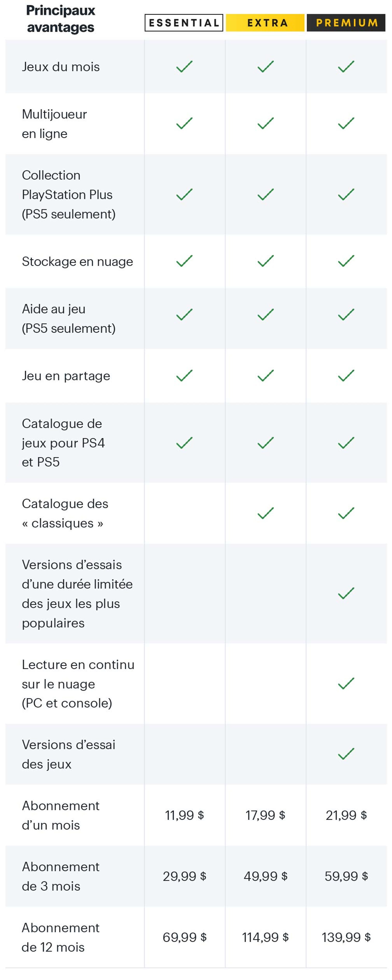Select the 11,99 $ Essential monthly price
The height and width of the screenshot is (980, 392).
185,815
